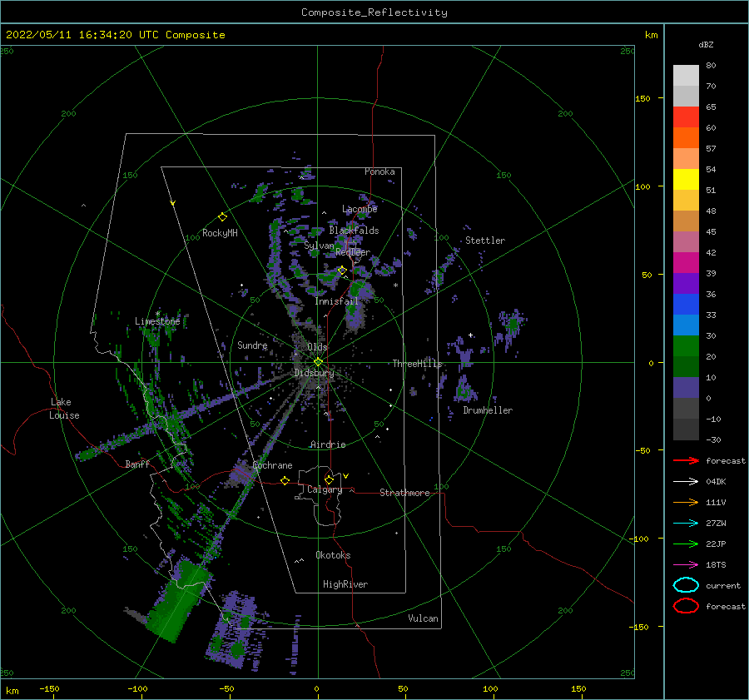Click the magenta 18TS arrow icon
Screen dimensions: 749x700
(686, 565)
